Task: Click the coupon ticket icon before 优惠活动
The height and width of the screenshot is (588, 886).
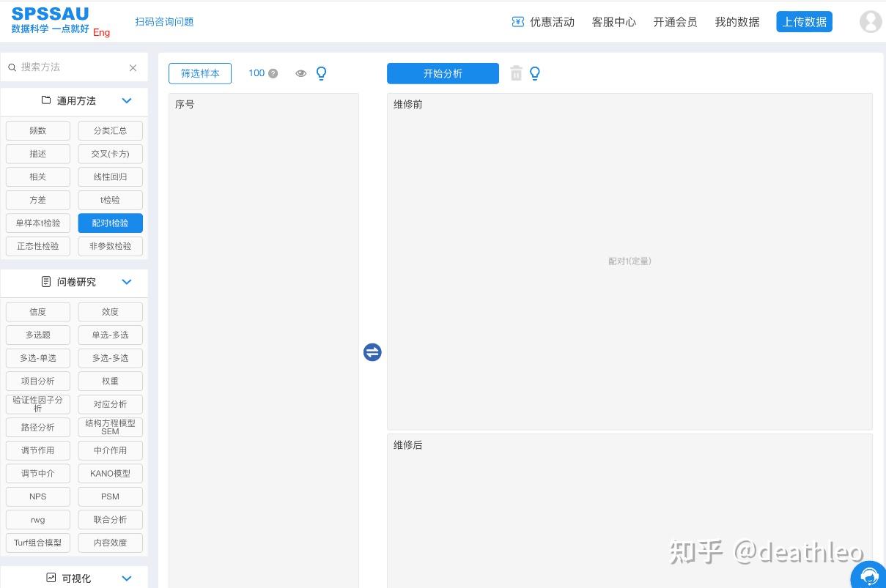Action: tap(519, 22)
